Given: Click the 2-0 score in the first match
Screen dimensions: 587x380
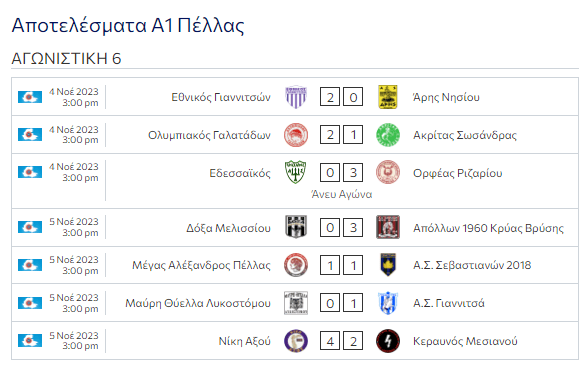Looking at the screenshot, I should tap(341, 97).
